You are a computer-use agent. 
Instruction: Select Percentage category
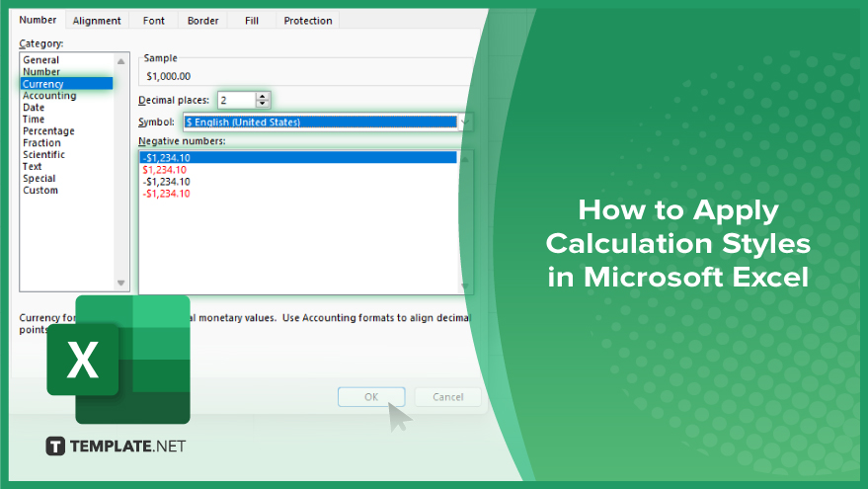click(48, 131)
